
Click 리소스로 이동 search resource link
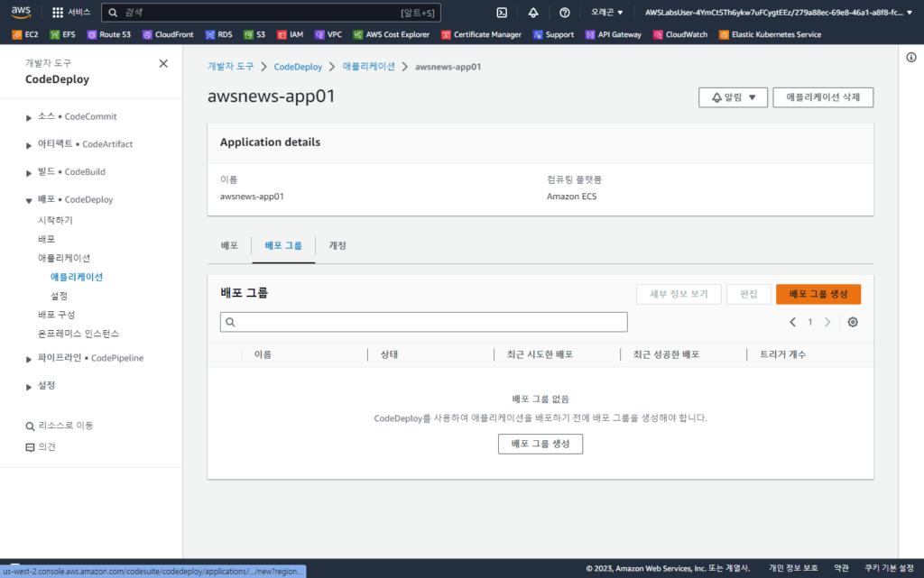coord(59,426)
